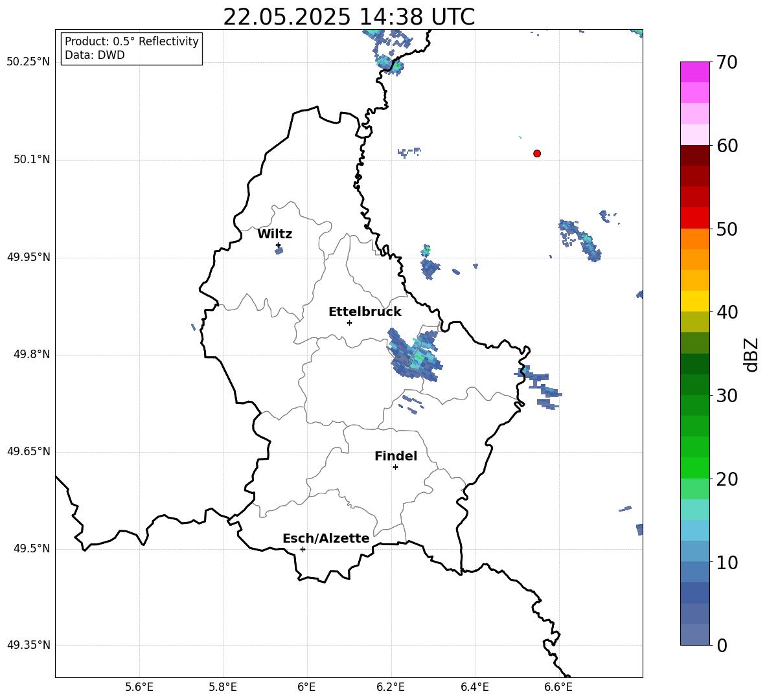Click the small radar echo beside Wiltz

279,251
